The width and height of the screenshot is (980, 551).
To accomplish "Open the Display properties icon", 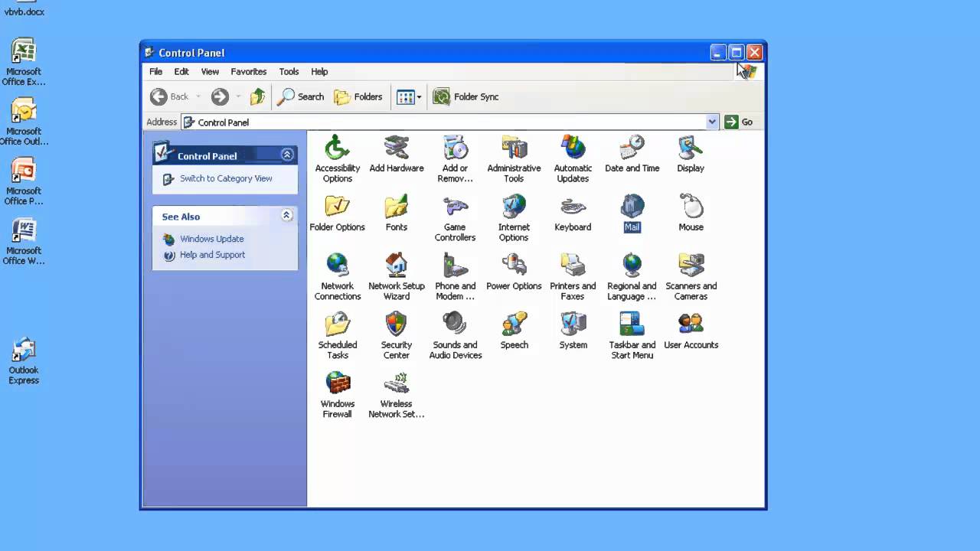I will tap(691, 154).
